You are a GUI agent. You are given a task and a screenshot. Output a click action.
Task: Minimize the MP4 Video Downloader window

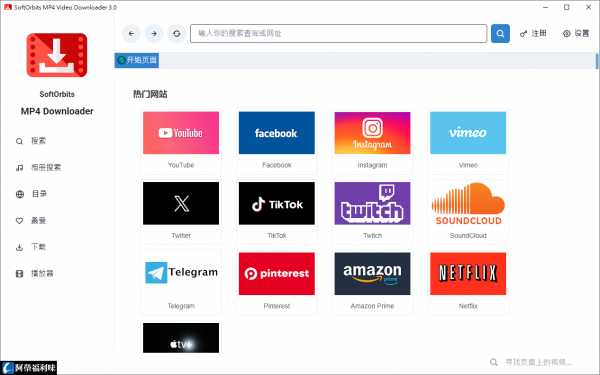[546, 7]
